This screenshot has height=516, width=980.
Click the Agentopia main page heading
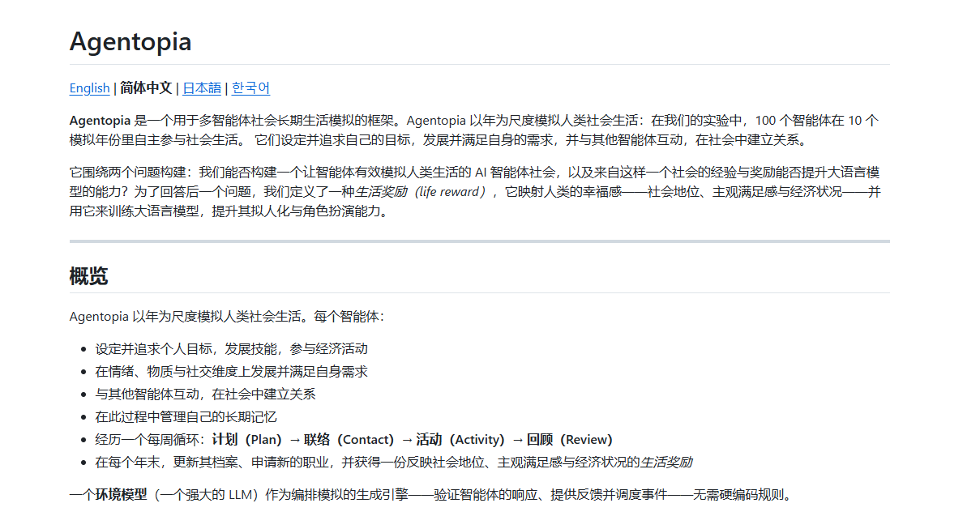pos(131,41)
